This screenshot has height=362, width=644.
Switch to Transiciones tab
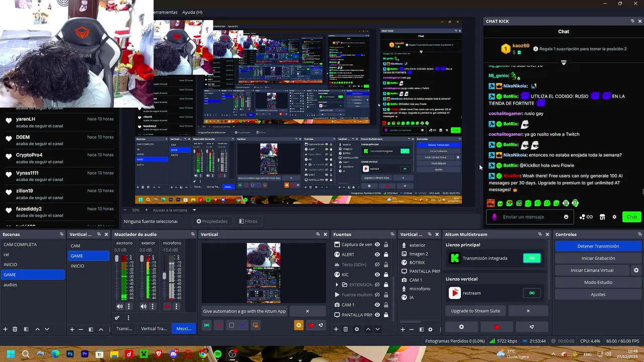tap(124, 329)
